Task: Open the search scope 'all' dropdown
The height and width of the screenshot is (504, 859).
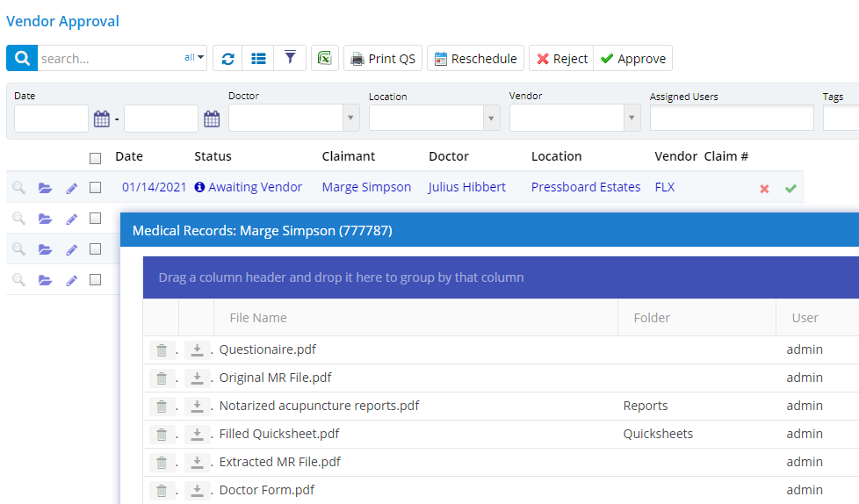Action: (x=194, y=58)
